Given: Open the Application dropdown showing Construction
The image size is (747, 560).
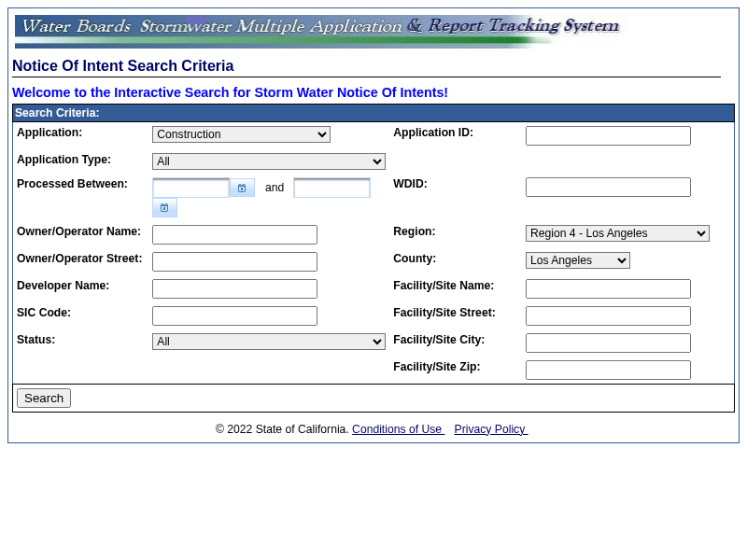Looking at the screenshot, I should (x=241, y=134).
